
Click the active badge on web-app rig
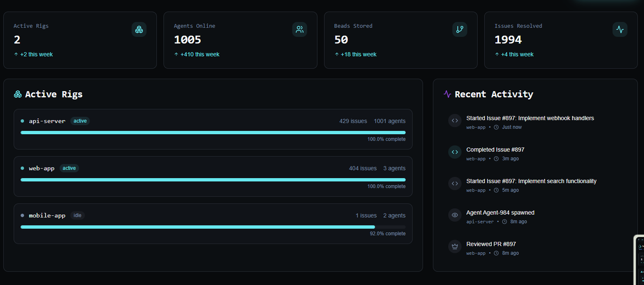coord(69,168)
